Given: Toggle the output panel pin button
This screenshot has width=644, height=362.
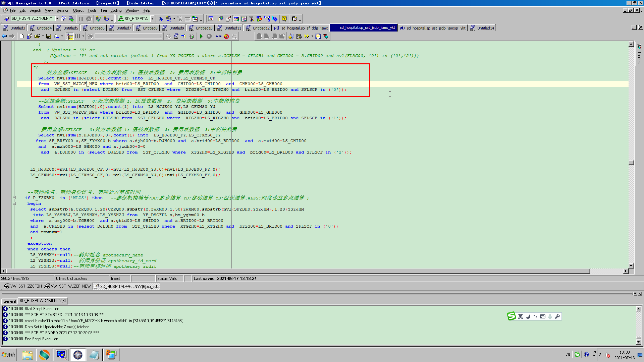Looking at the screenshot, I should click(635, 294).
